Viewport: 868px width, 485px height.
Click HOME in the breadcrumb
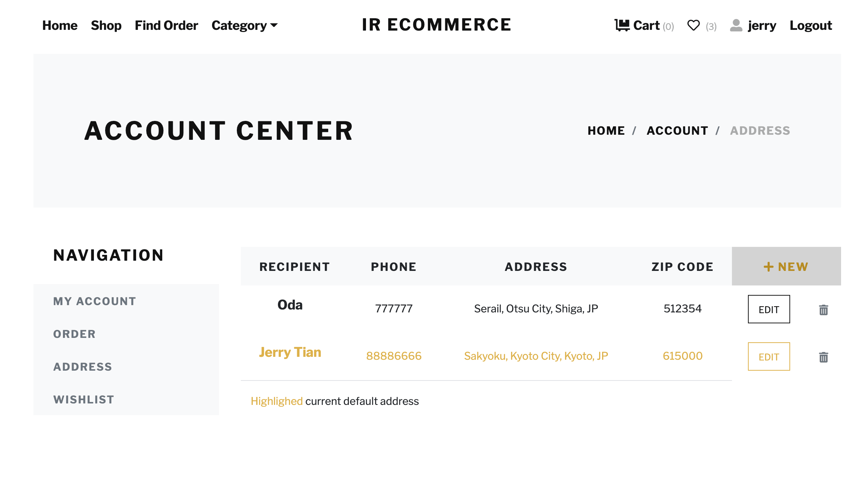pos(606,131)
